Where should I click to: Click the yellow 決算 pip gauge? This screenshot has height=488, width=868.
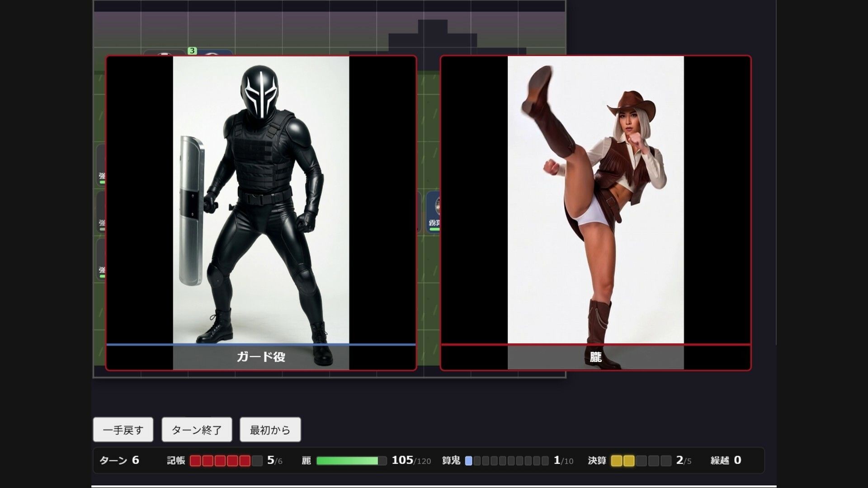pos(641,460)
